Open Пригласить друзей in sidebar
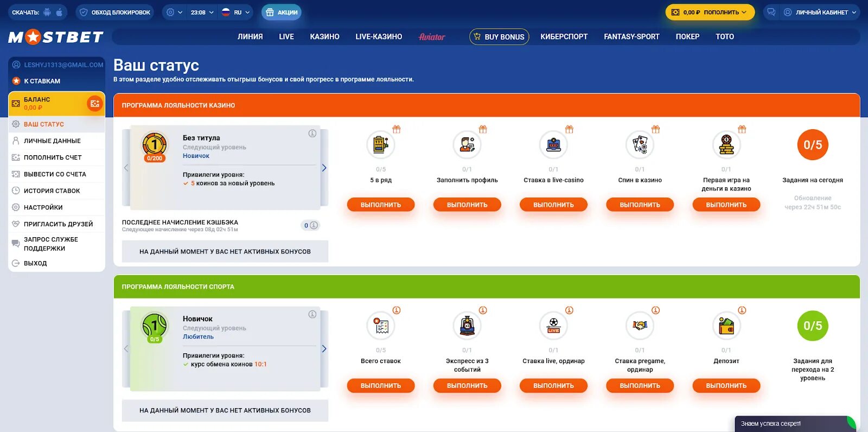 (x=56, y=224)
